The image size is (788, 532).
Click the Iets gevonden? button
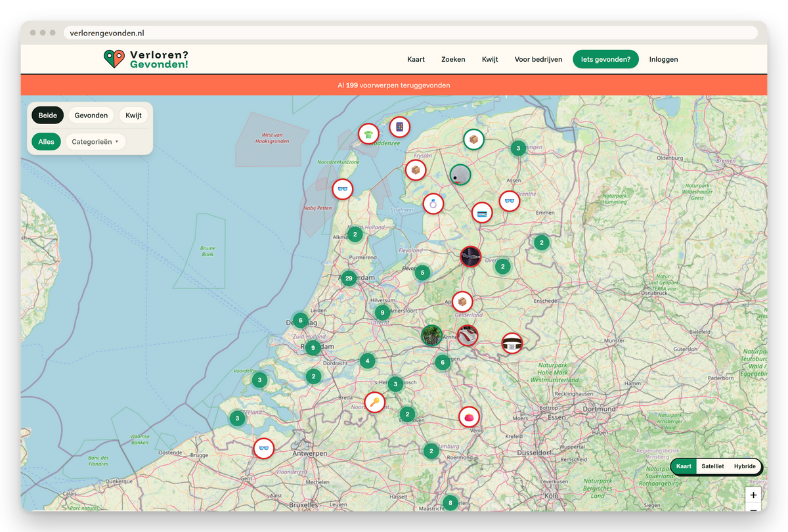click(605, 59)
